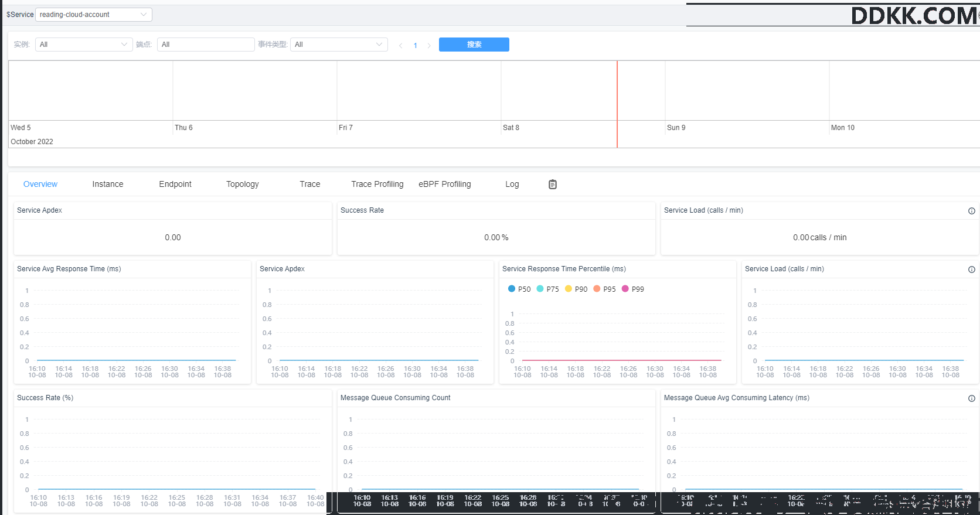Go to previous page arrow
This screenshot has width=980, height=515.
[400, 45]
